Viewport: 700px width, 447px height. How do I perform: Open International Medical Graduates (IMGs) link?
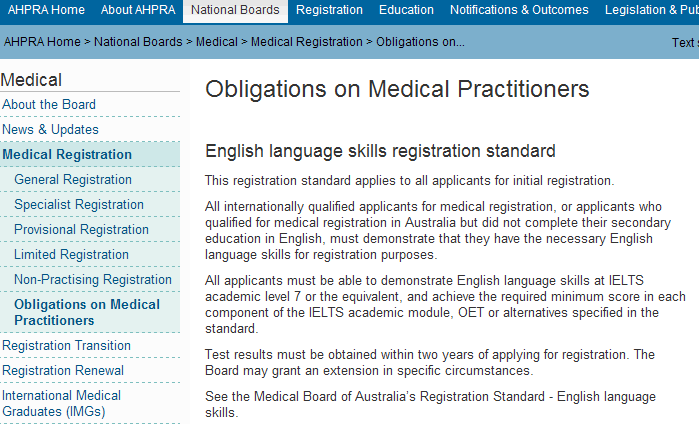point(62,404)
